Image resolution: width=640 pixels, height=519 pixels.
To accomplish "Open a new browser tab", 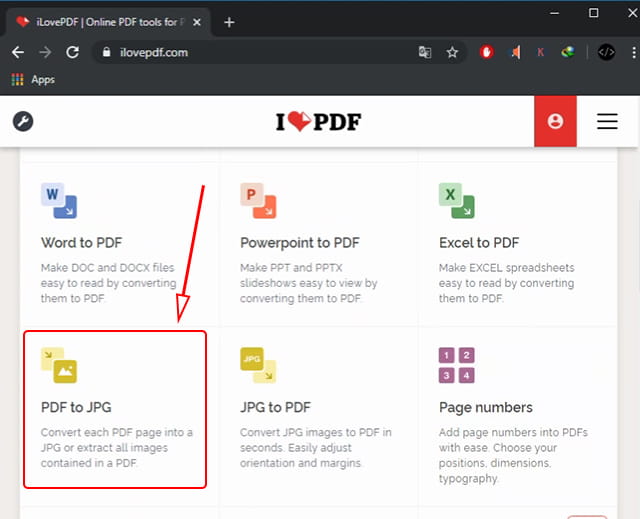I will pyautogui.click(x=229, y=22).
